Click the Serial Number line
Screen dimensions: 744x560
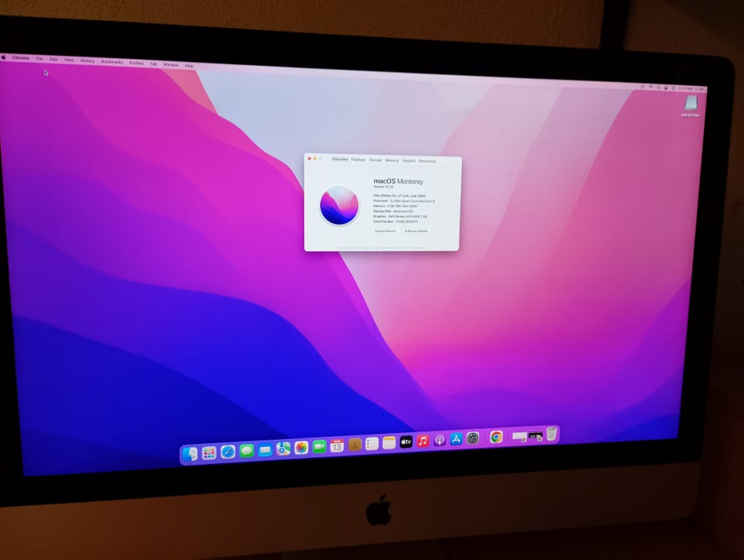click(396, 222)
